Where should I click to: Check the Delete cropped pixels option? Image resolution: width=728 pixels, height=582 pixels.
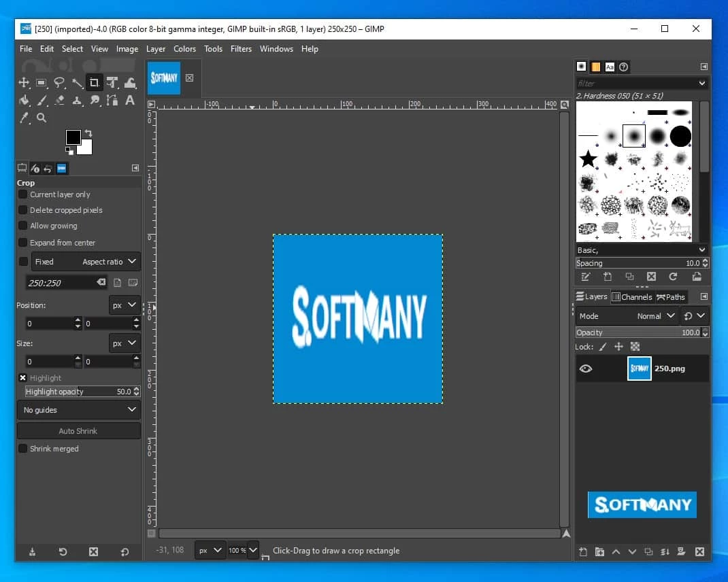point(23,210)
